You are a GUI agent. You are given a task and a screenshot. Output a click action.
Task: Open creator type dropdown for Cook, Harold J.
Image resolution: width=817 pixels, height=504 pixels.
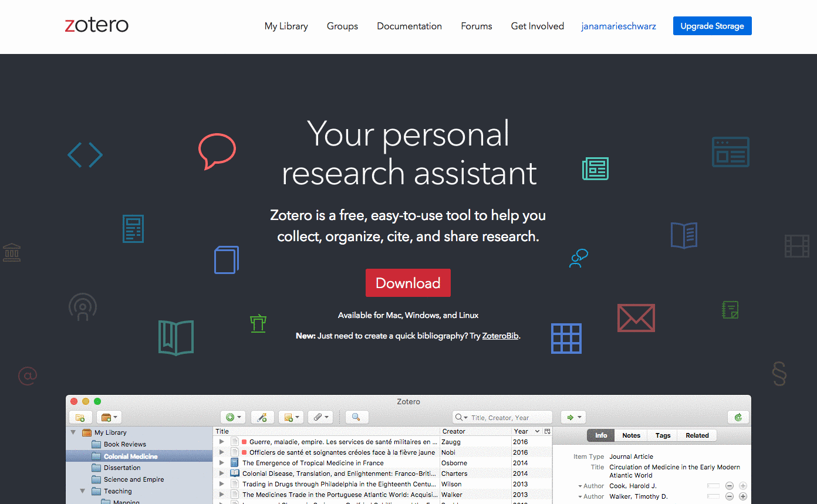[x=580, y=486]
